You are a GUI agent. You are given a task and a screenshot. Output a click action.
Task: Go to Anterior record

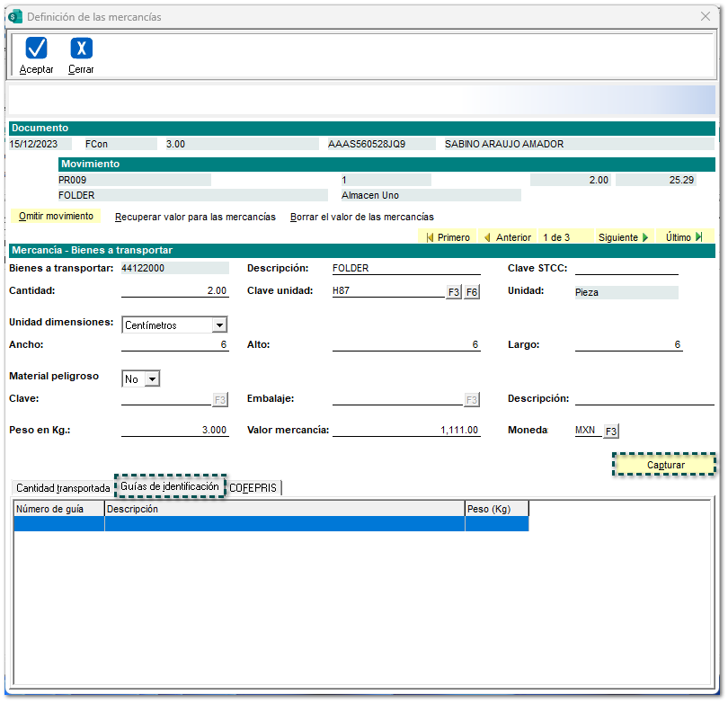(x=507, y=237)
